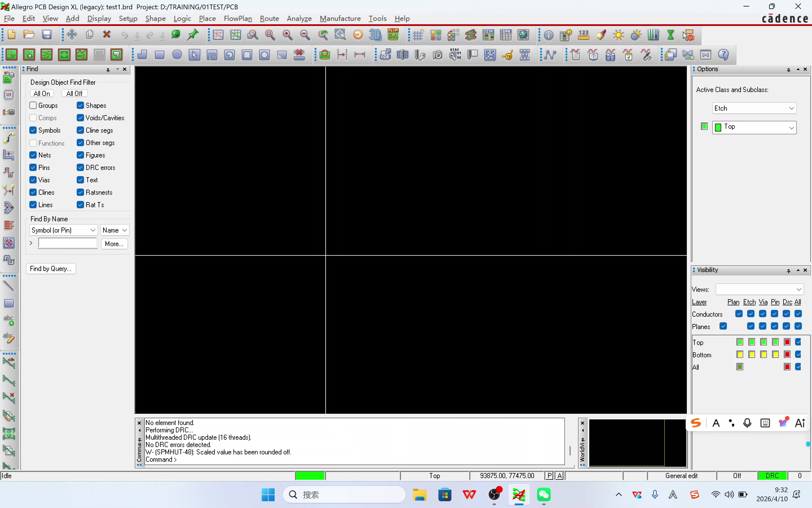The image size is (812, 508).
Task: Collapse the Options panel with its arrow
Action: click(x=798, y=69)
